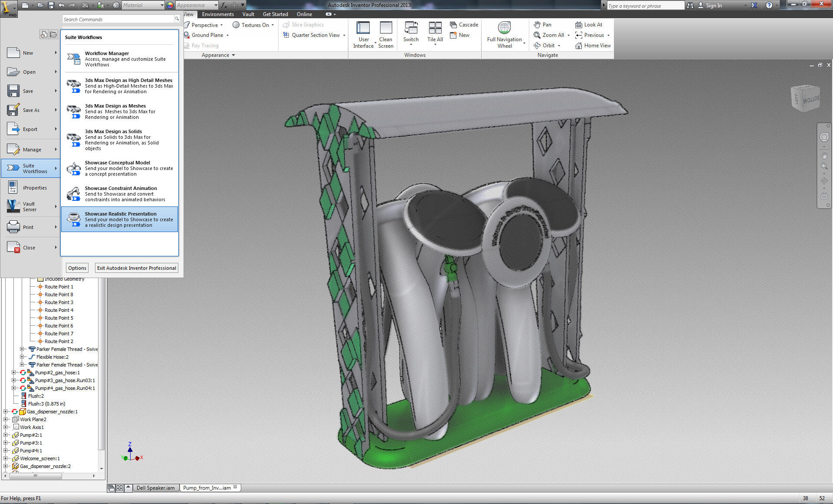Click the ViewCube in the viewport
This screenshot has height=504, width=833.
coord(805,99)
